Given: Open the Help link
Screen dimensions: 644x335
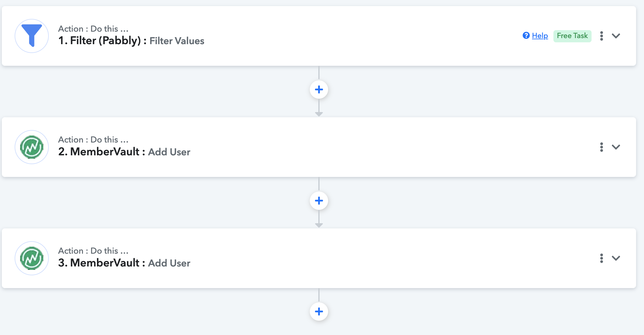Looking at the screenshot, I should [x=540, y=36].
